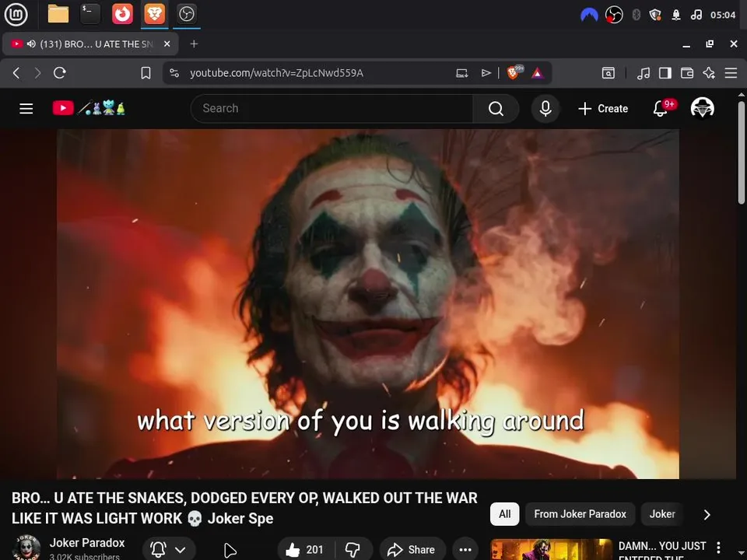747x560 pixels.
Task: Open the OBS Studio taskbar icon
Action: click(x=186, y=14)
